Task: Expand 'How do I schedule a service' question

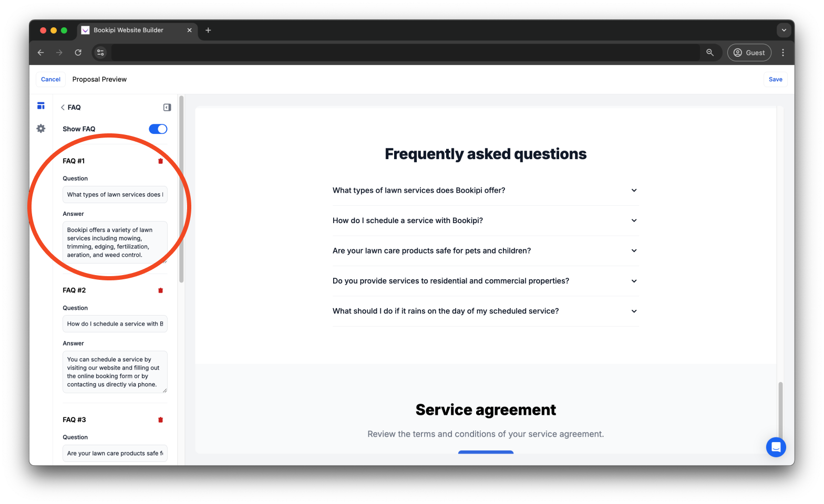Action: [486, 220]
